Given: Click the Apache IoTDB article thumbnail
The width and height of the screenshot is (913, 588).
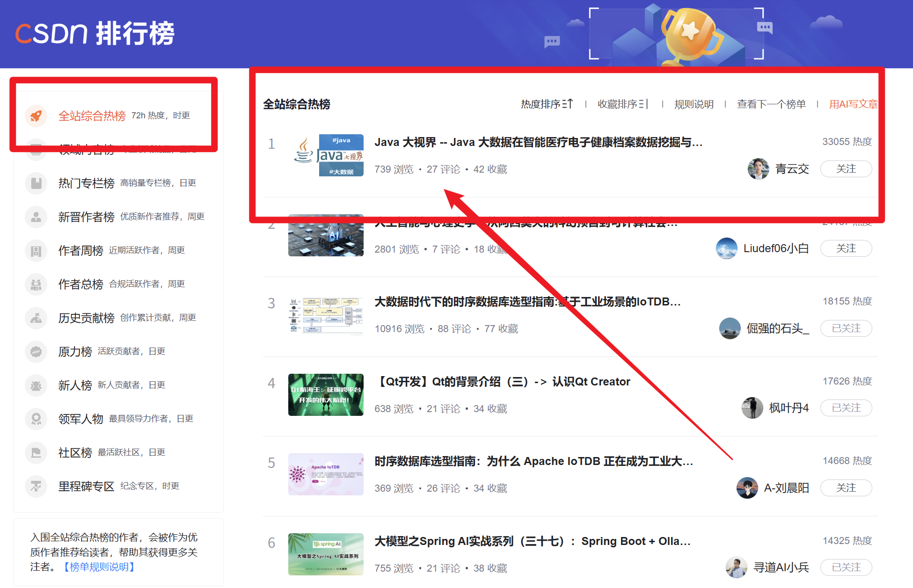Looking at the screenshot, I should tap(326, 474).
